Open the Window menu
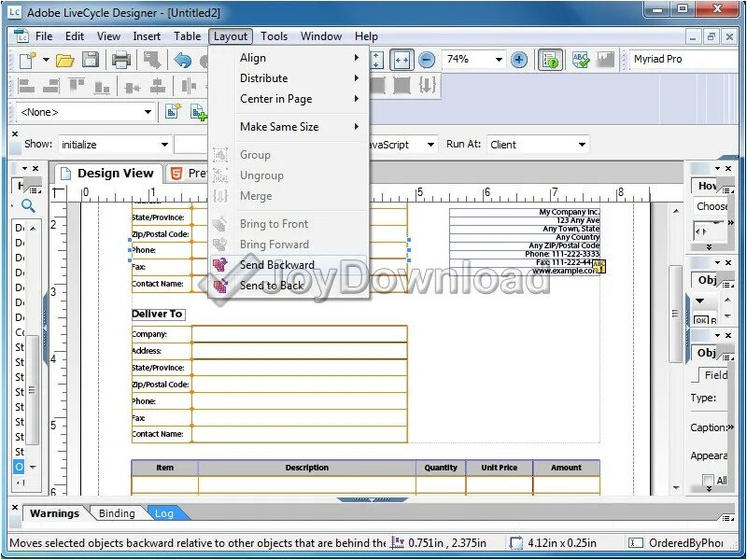Screen dimensions: 747x560 (321, 36)
